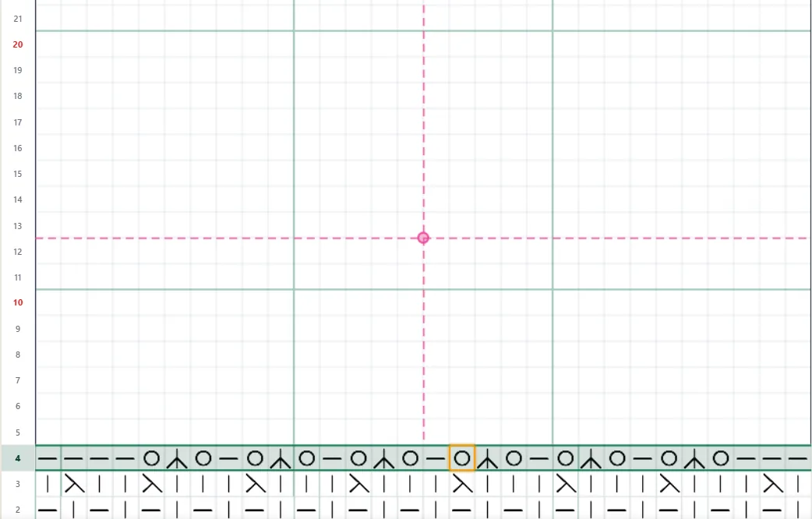The height and width of the screenshot is (519, 812).
Task: Select the red row number 10
Action: (x=18, y=302)
